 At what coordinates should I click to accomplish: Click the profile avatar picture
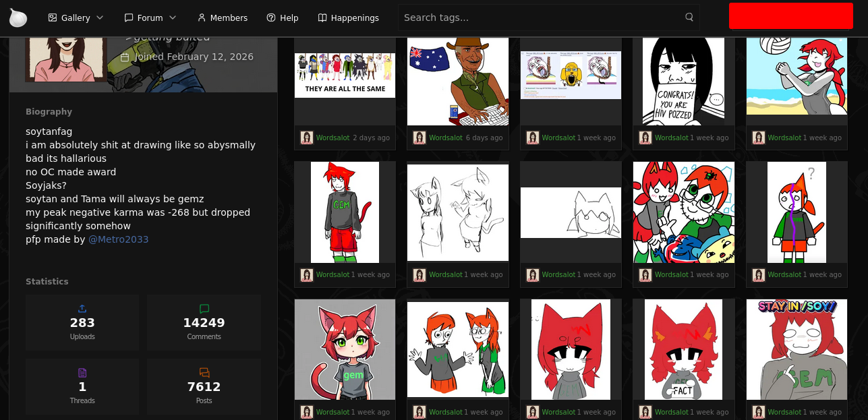[66, 59]
